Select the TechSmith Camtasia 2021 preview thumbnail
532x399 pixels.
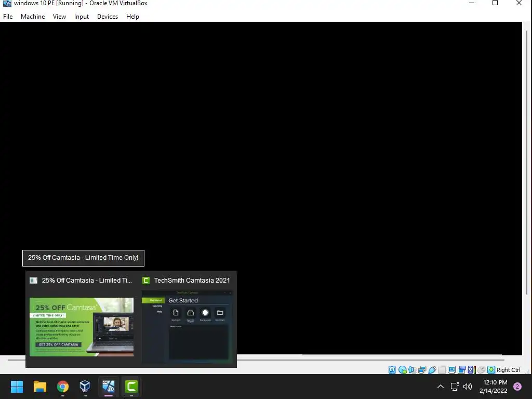coord(187,327)
